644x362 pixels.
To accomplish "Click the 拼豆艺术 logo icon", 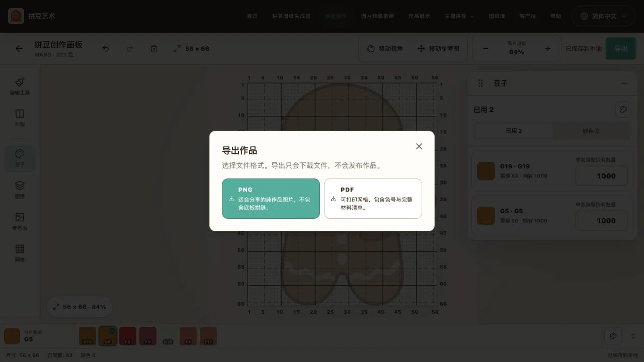I will (x=16, y=16).
